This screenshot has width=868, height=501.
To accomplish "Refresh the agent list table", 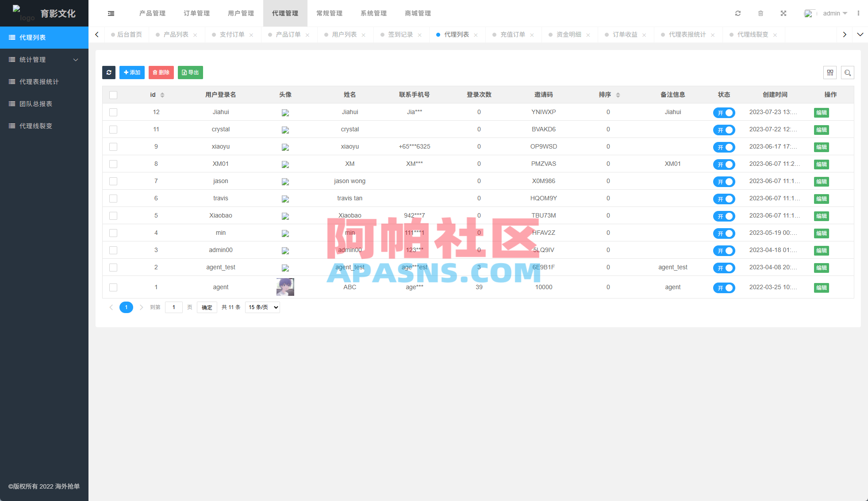I will 109,72.
